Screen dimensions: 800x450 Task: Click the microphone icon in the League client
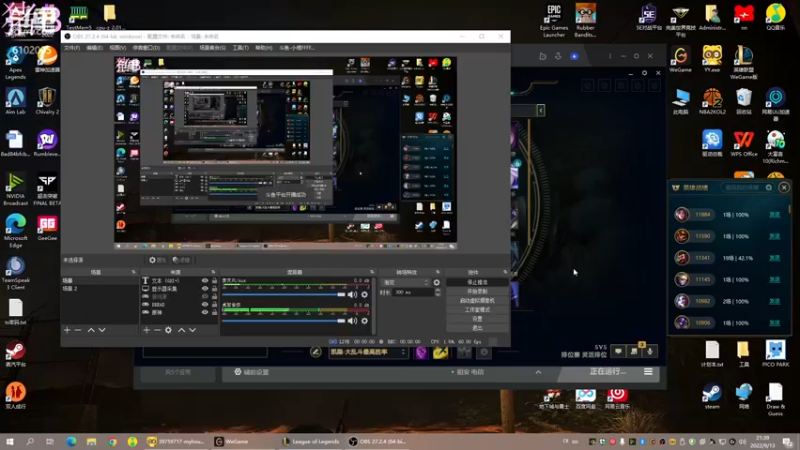650,351
